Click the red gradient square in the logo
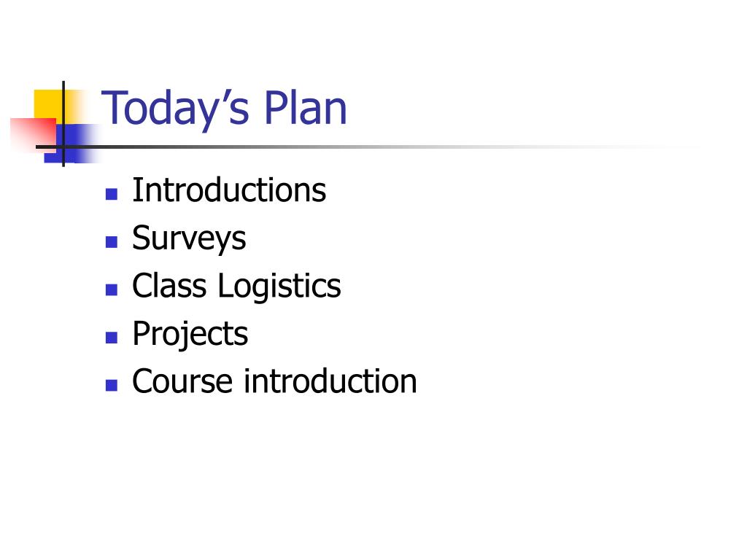The width and height of the screenshot is (747, 560). [32, 134]
